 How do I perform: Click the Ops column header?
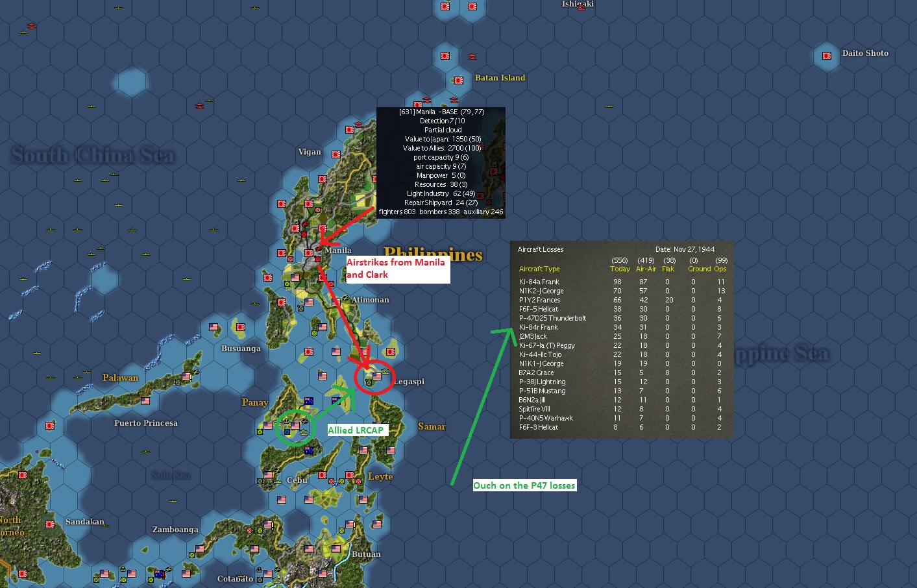click(720, 269)
